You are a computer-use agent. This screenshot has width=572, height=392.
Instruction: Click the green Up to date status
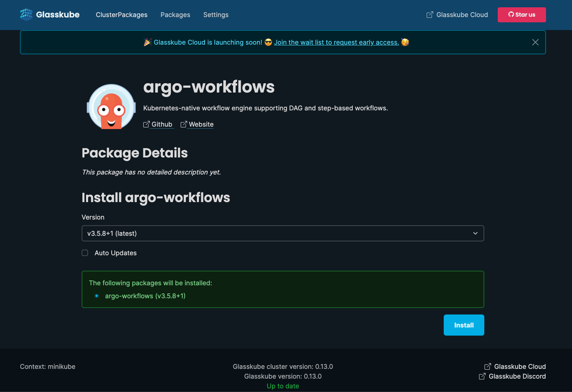283,386
